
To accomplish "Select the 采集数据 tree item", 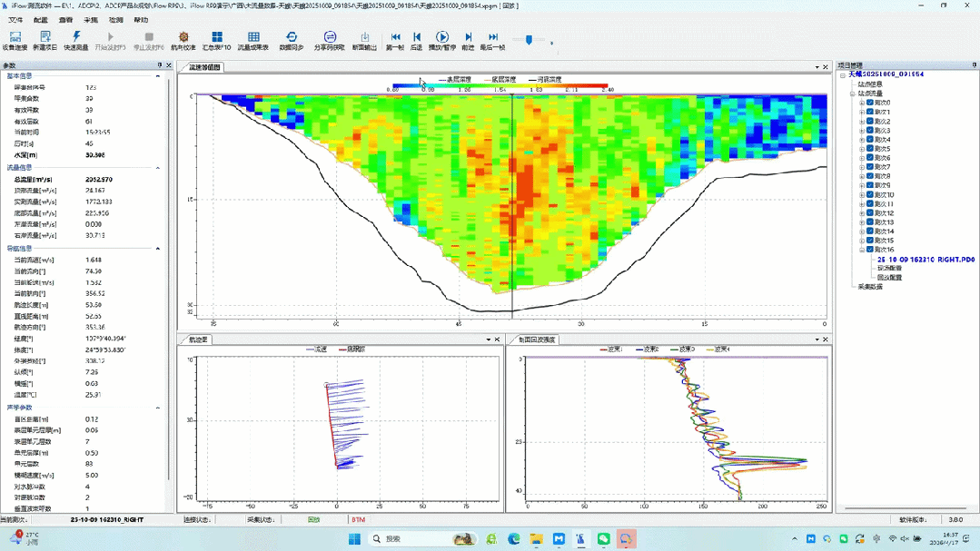I will (870, 287).
